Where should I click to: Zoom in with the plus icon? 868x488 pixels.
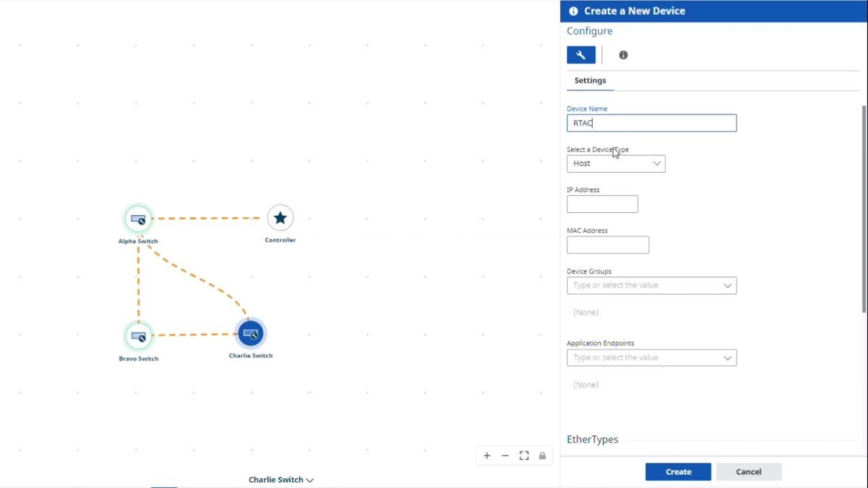click(x=487, y=456)
